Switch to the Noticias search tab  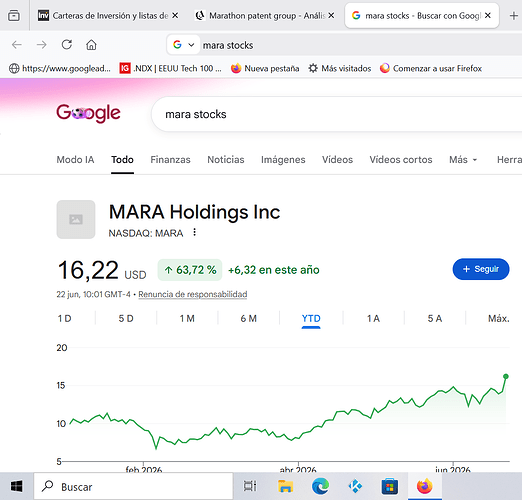click(x=226, y=160)
